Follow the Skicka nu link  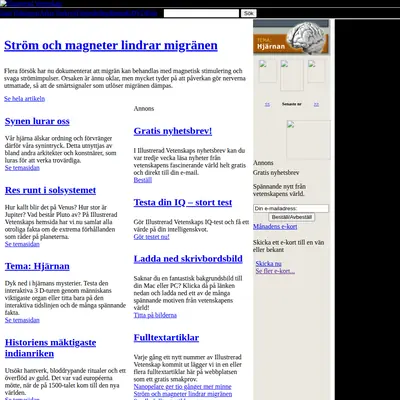268,264
